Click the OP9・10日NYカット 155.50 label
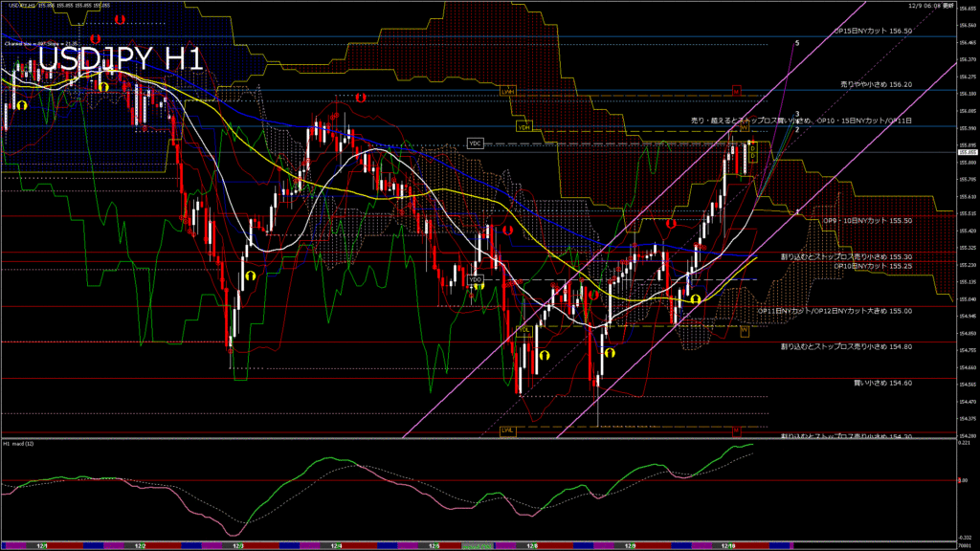 pyautogui.click(x=867, y=220)
